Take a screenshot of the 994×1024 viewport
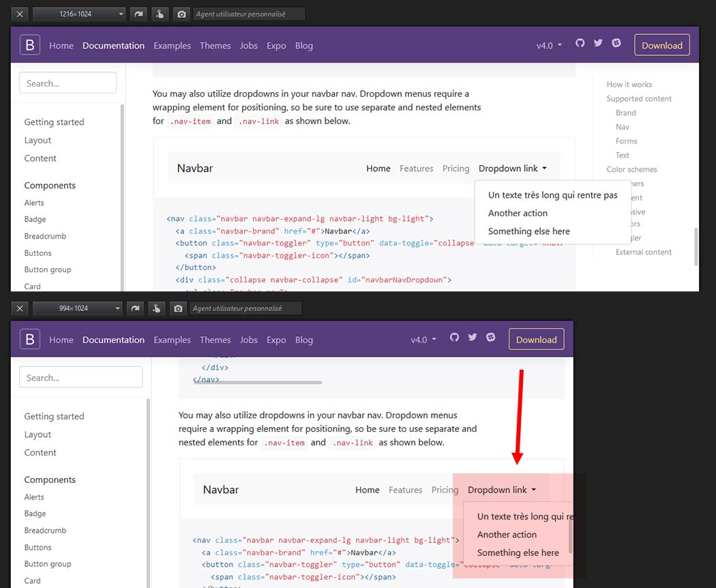716x588 pixels. 179,308
